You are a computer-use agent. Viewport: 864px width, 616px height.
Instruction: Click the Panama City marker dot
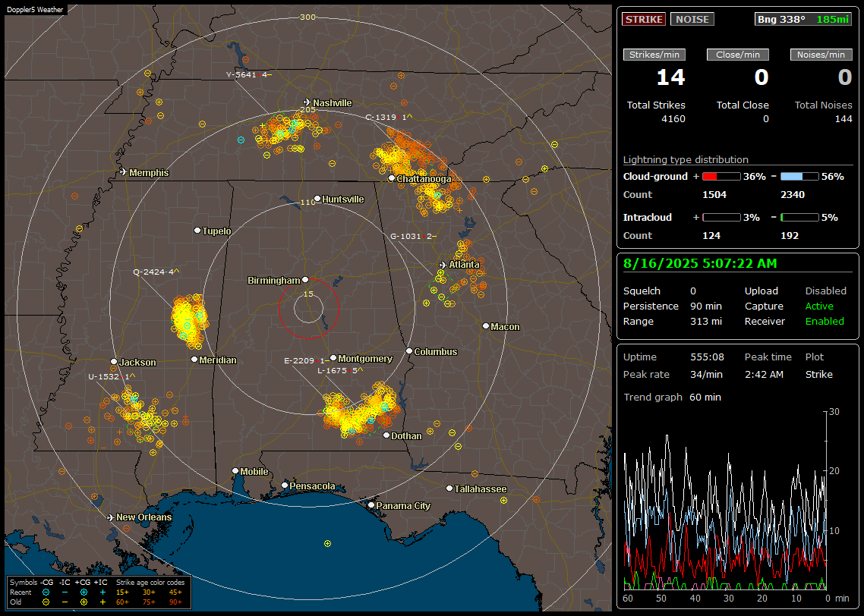371,504
